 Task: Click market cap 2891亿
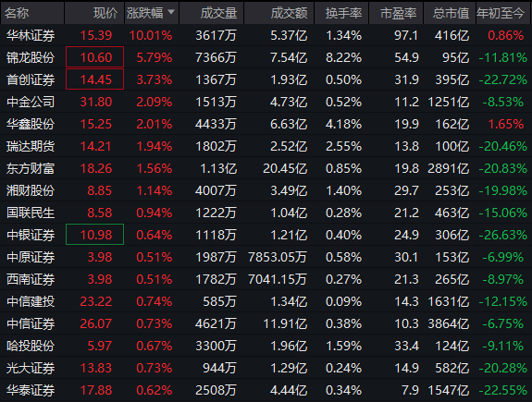click(449, 168)
